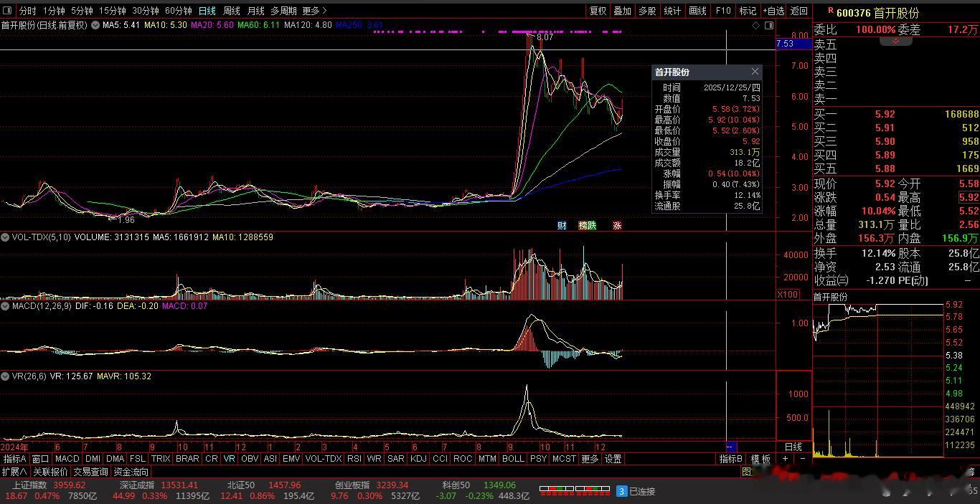Switch to 60分钟 period

click(x=178, y=11)
